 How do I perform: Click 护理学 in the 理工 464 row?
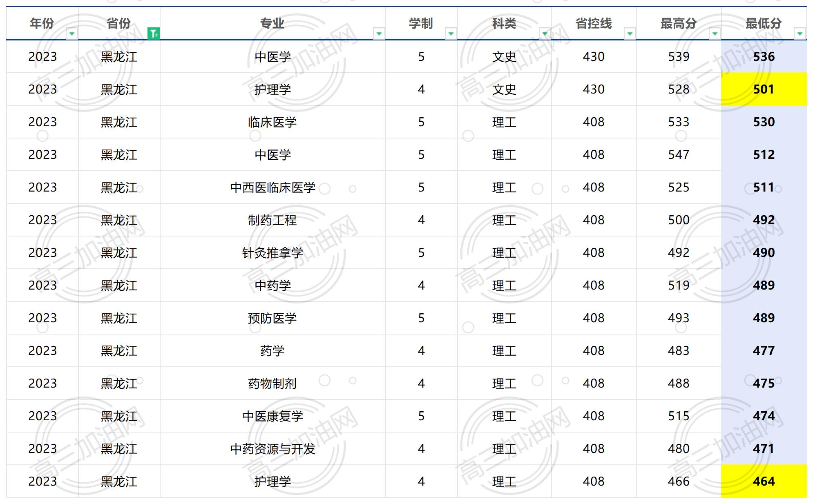point(273,481)
